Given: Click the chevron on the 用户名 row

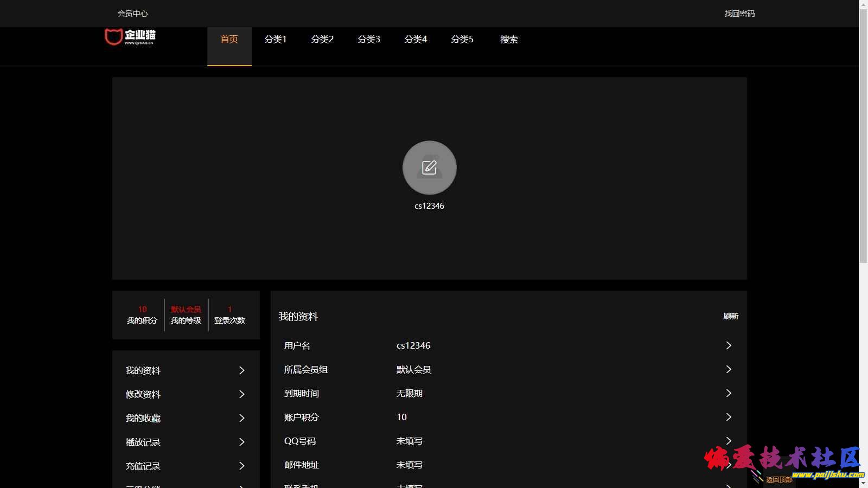Looking at the screenshot, I should (x=729, y=345).
